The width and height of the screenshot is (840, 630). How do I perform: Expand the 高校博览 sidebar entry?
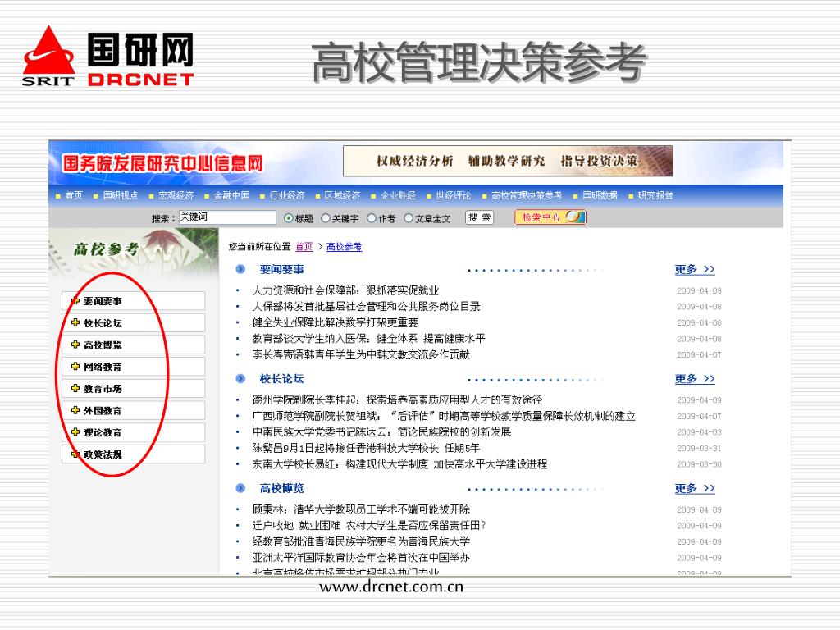coord(134,345)
